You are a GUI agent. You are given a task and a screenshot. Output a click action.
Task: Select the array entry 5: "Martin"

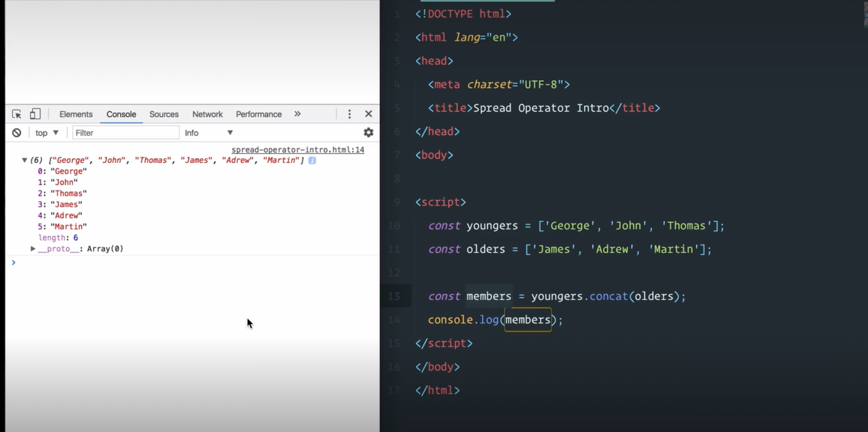pyautogui.click(x=62, y=226)
